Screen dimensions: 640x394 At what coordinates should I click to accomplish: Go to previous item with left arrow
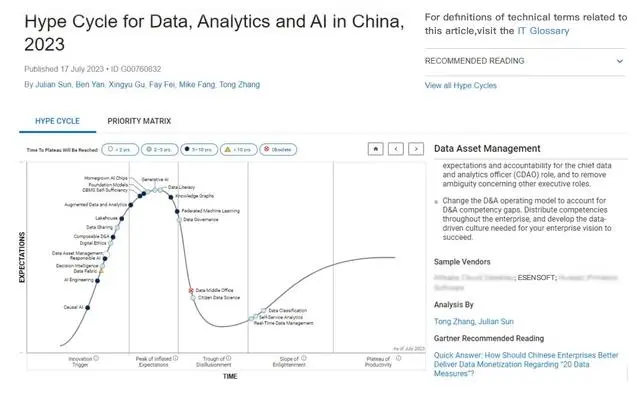pyautogui.click(x=396, y=149)
